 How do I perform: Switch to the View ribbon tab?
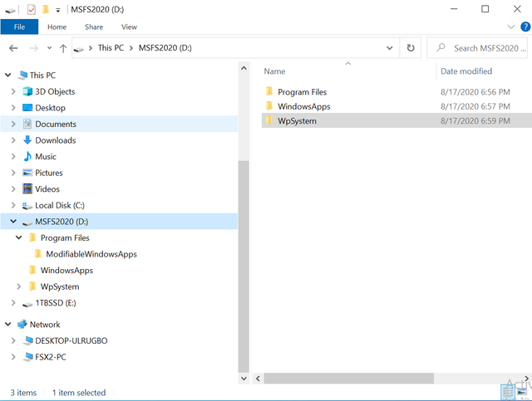click(x=129, y=27)
